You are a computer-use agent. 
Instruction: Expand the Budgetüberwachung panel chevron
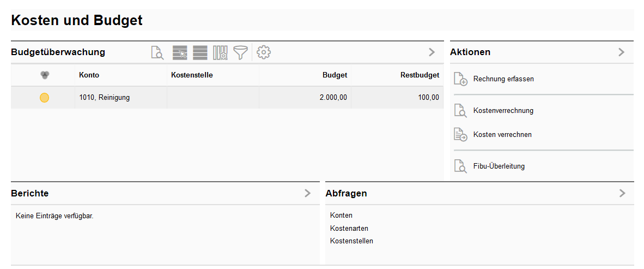432,52
